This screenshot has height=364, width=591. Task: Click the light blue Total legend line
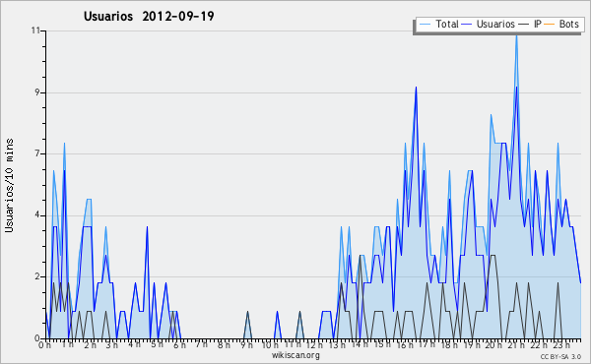click(x=425, y=25)
